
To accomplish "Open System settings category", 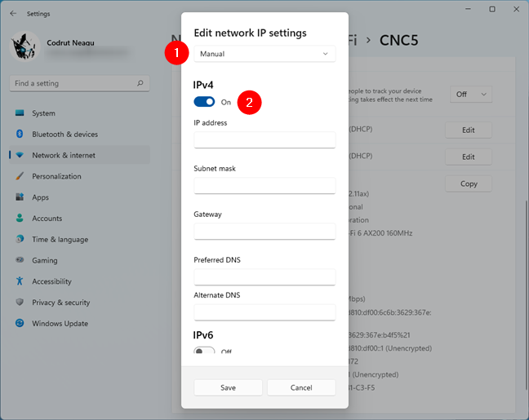I will 80,113.
